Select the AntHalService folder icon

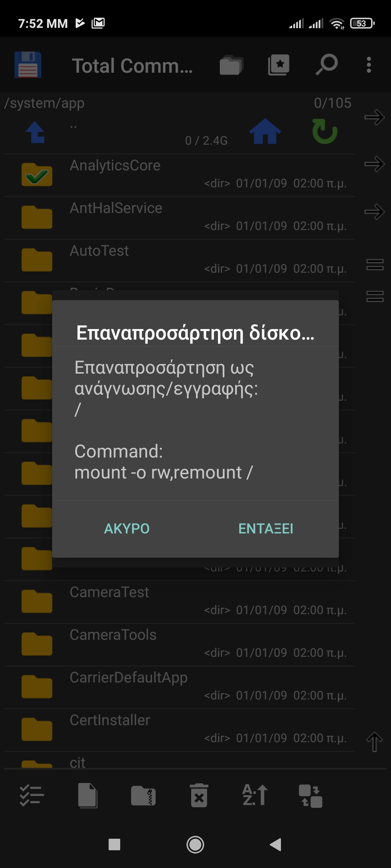(37, 217)
